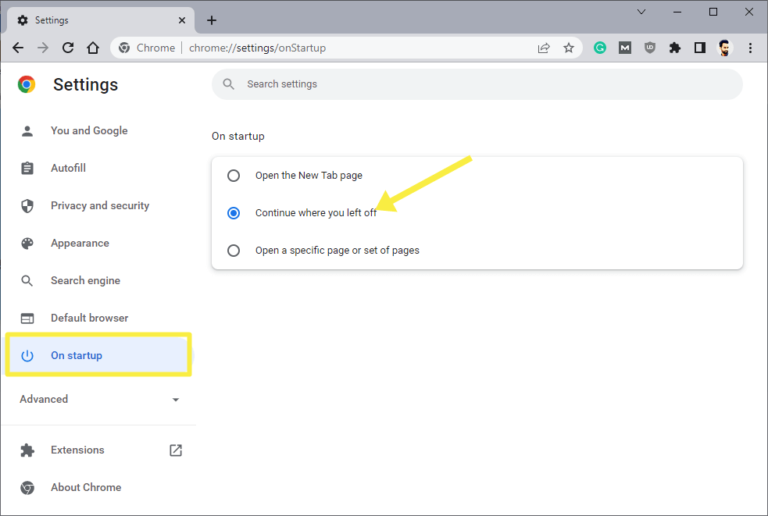Viewport: 768px width, 516px height.
Task: Open the profile avatar menu
Action: tap(724, 48)
